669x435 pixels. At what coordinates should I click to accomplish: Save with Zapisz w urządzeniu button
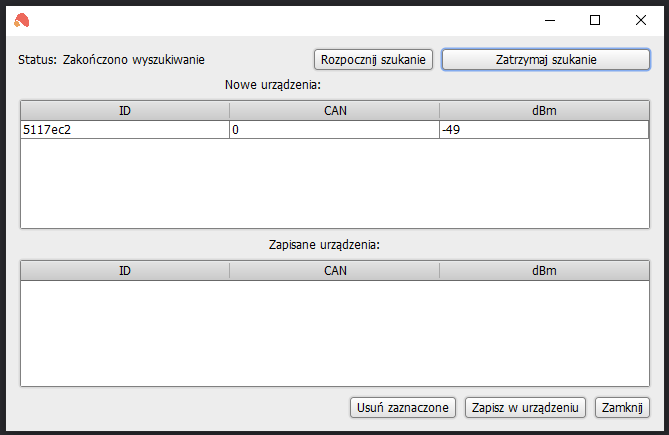click(x=525, y=408)
